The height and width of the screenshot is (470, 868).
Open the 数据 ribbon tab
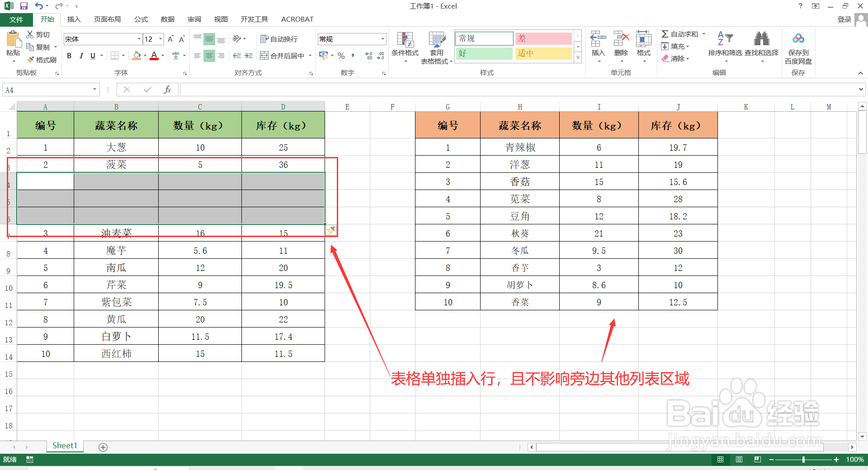tap(167, 19)
